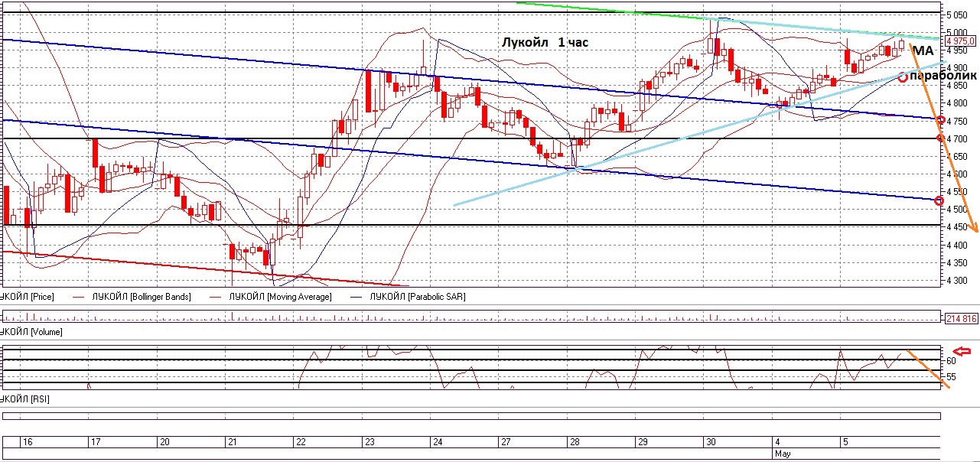980x462 pixels.
Task: Click the 60 level on RSI axis
Action: (x=951, y=360)
